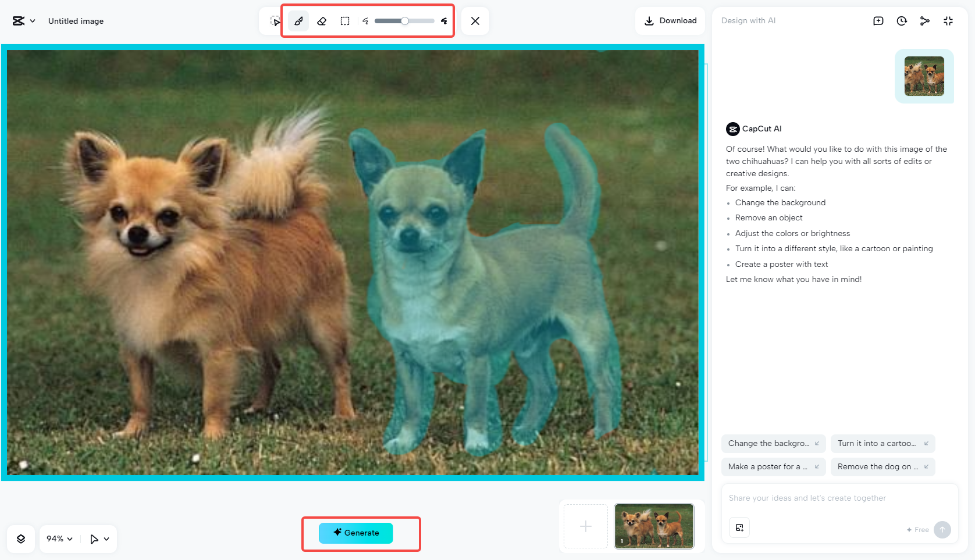Expand the 94% zoom level dropdown
975x560 pixels.
coord(59,539)
